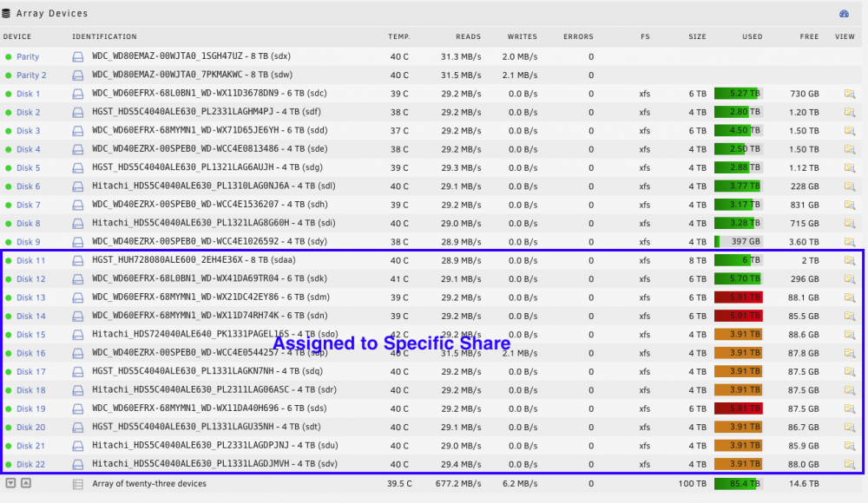Click the 85.4 TB total usage bar
This screenshot has width=868, height=503.
(x=739, y=484)
